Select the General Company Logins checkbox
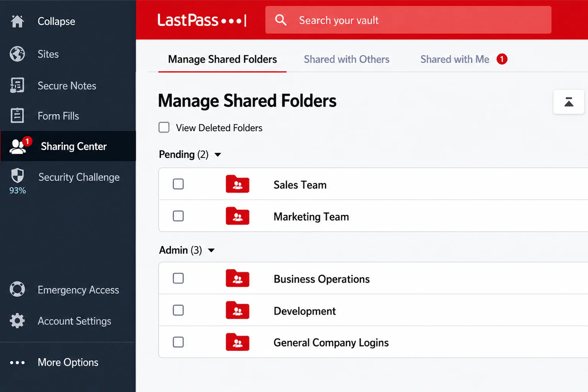The height and width of the screenshot is (392, 588). click(x=178, y=342)
